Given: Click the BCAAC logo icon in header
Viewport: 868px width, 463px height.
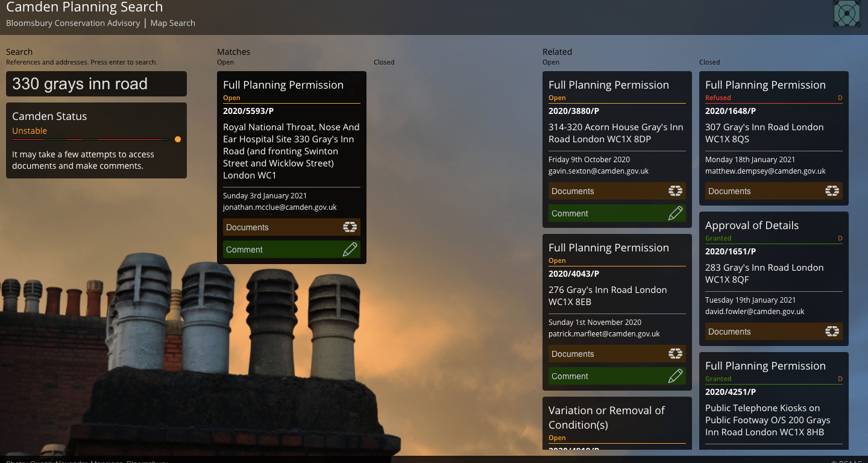Looking at the screenshot, I should (x=846, y=13).
